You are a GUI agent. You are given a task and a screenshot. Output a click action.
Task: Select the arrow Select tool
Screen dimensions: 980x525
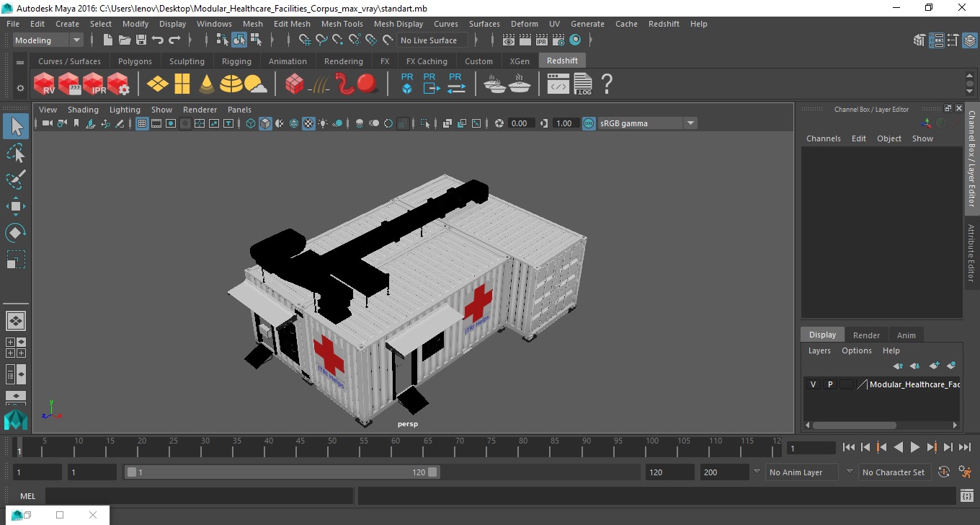pyautogui.click(x=16, y=127)
